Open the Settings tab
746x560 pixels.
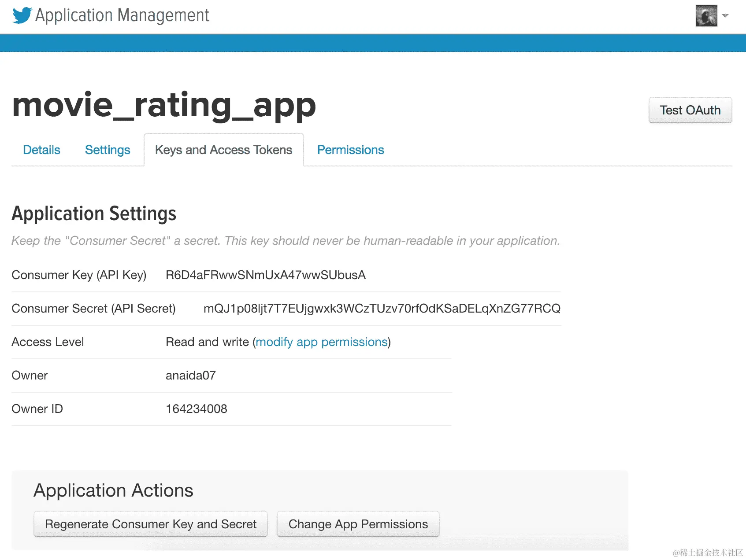coord(108,150)
